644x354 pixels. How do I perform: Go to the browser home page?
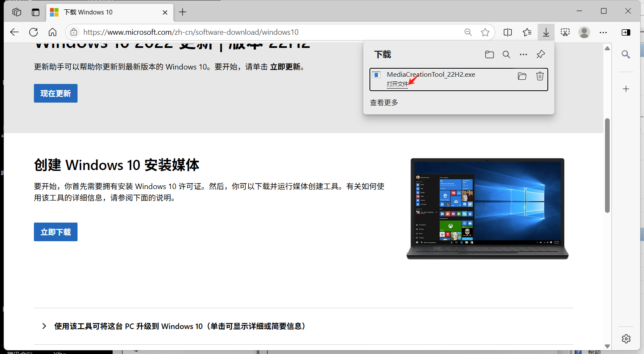[x=53, y=32]
